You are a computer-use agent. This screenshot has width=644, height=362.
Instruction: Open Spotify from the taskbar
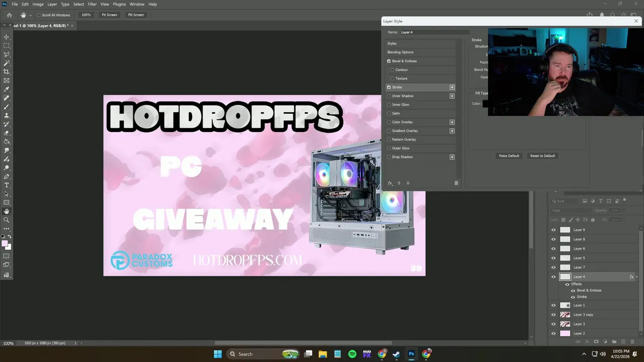[352, 354]
